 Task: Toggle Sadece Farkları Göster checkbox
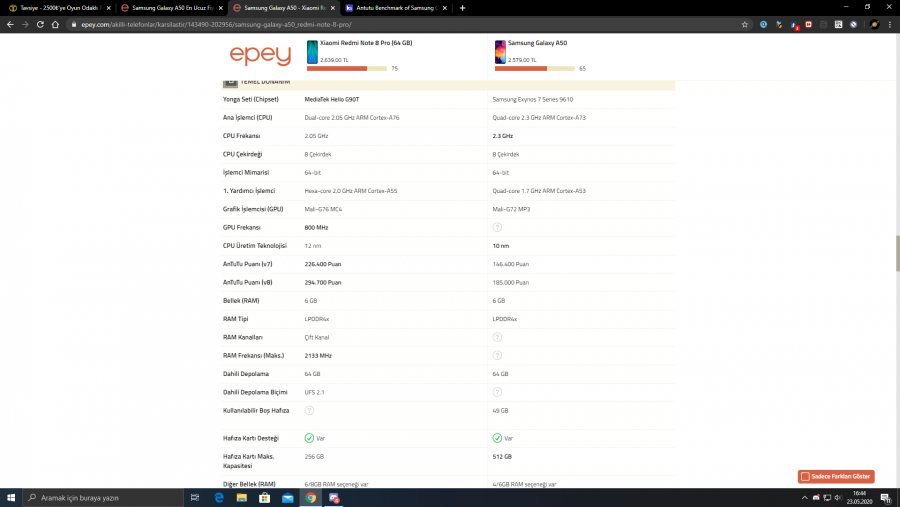805,477
